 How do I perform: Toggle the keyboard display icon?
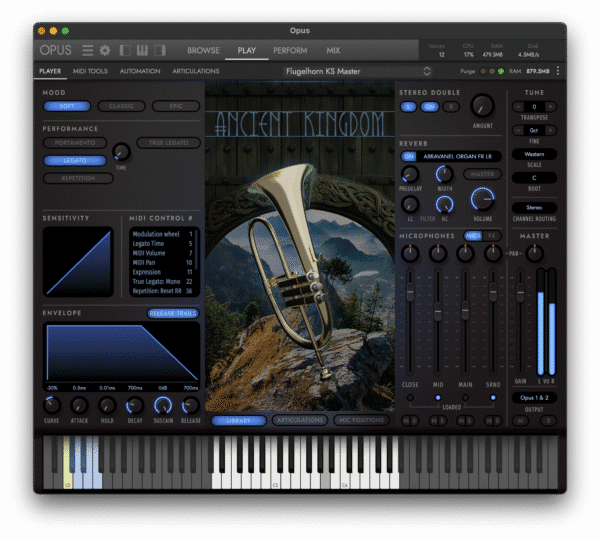(x=142, y=50)
